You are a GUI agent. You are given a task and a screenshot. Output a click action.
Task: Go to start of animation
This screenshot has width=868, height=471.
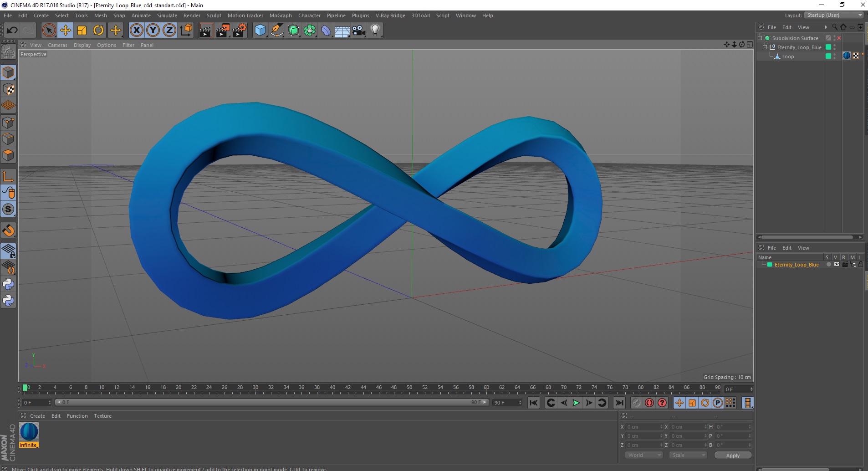[x=534, y=403]
